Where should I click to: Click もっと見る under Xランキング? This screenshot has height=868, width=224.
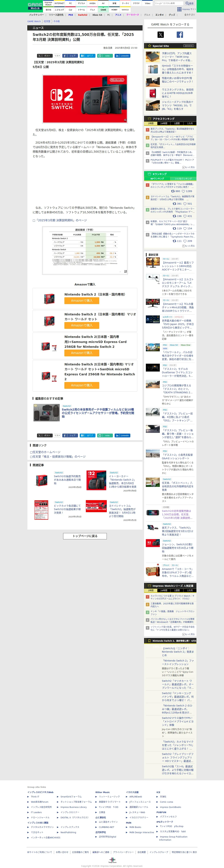pyautogui.click(x=189, y=246)
